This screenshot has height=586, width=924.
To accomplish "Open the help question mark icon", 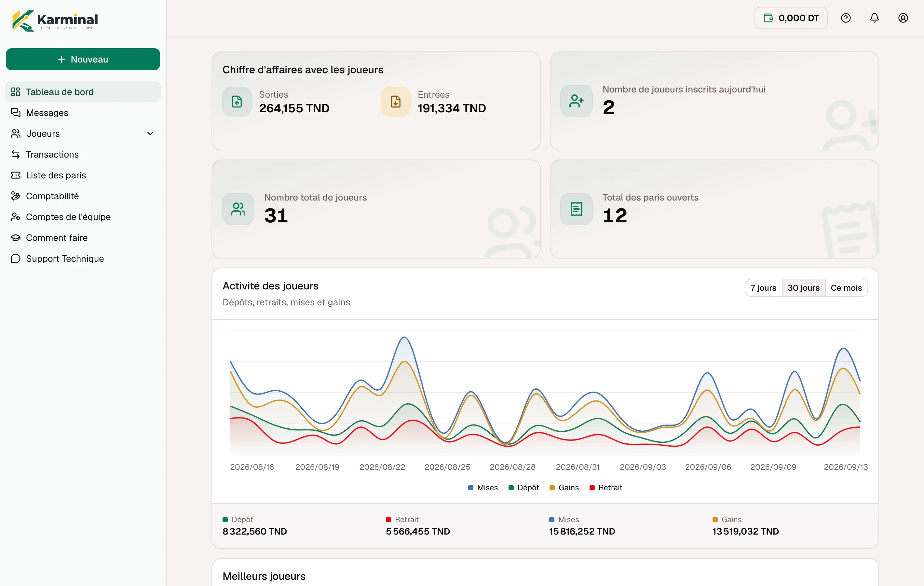I will (x=846, y=18).
